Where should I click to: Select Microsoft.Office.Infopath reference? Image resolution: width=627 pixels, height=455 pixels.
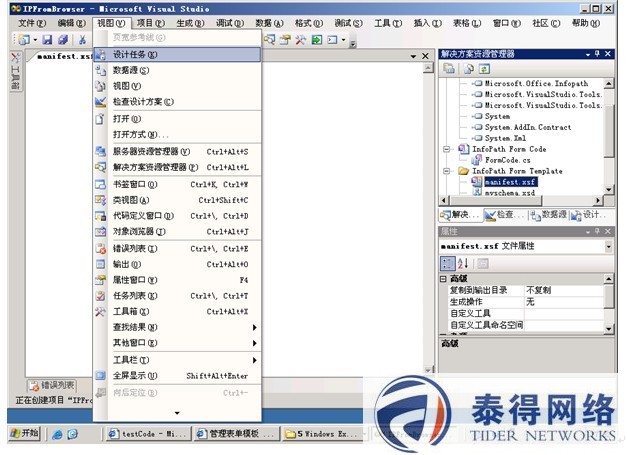(536, 83)
